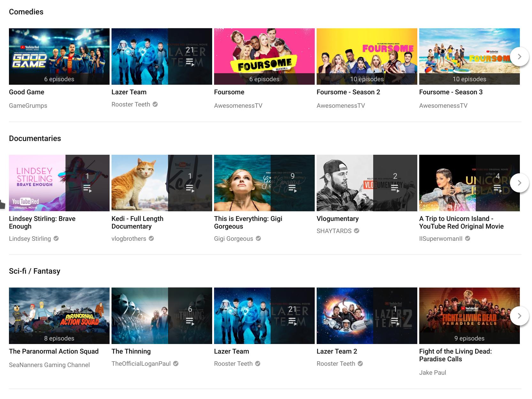This screenshot has height=399, width=532.
Task: Click the Lindsey Stirling: Brave Enough title
Action: pos(42,223)
